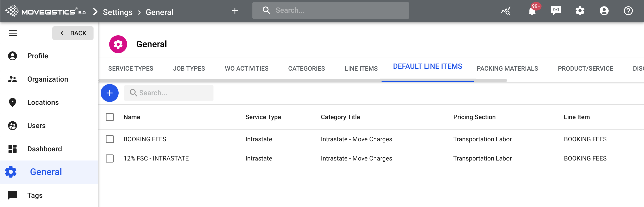644x207 pixels.
Task: Toggle the hamburger sidebar menu
Action: point(13,33)
